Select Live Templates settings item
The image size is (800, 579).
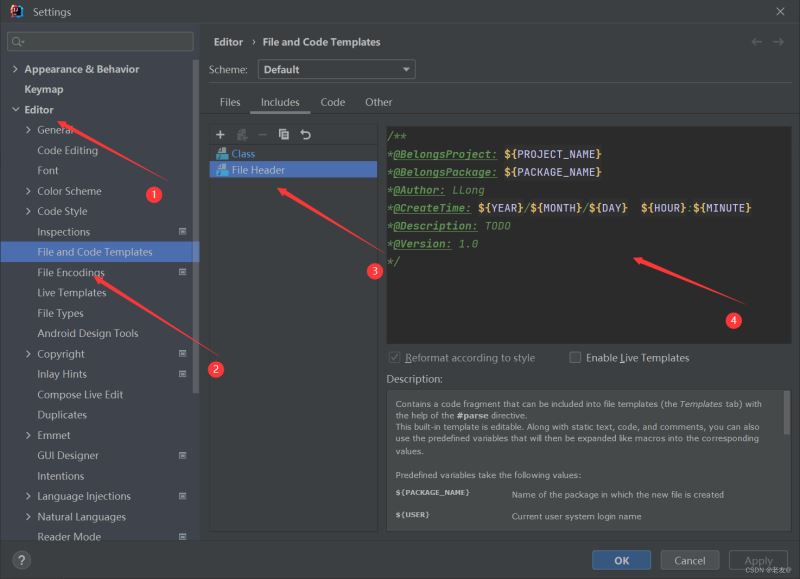[x=71, y=293]
